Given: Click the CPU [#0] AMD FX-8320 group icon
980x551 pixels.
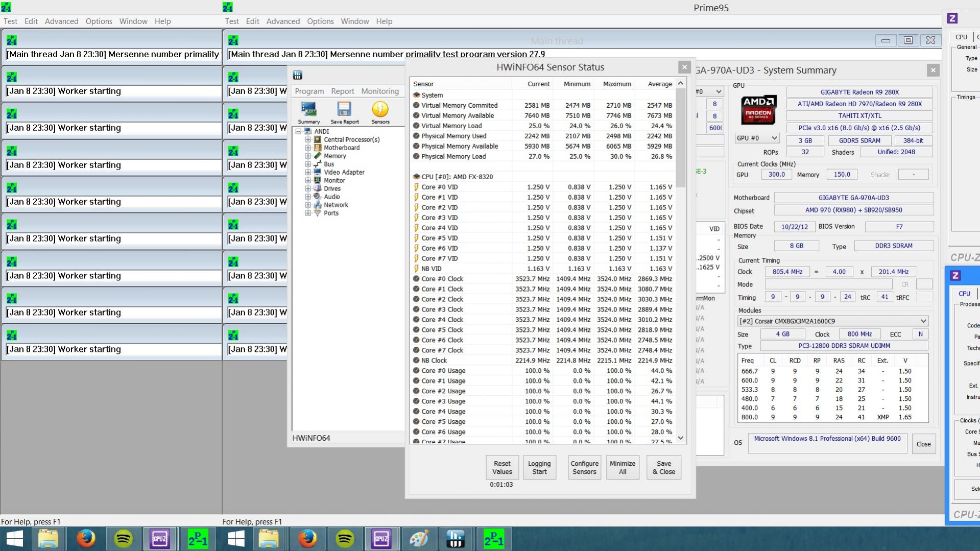Looking at the screenshot, I should [x=416, y=177].
